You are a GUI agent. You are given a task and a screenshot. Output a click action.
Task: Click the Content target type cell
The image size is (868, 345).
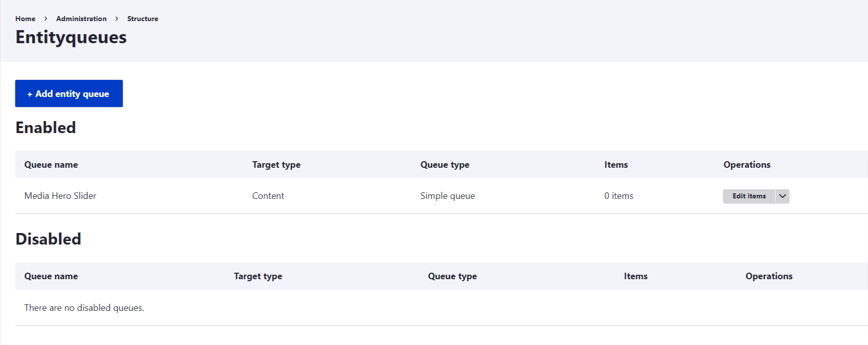[268, 196]
